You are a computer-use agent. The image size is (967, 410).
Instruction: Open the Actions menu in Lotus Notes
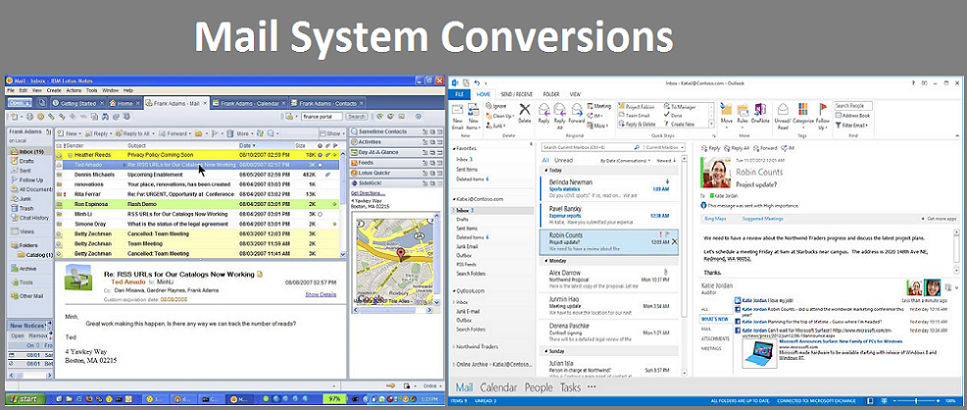pos(73,91)
